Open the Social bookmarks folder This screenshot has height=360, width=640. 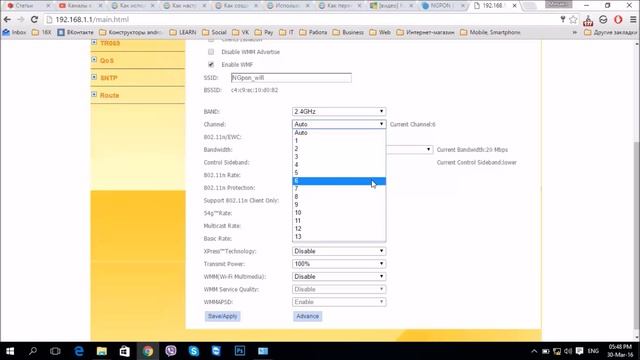(215, 32)
